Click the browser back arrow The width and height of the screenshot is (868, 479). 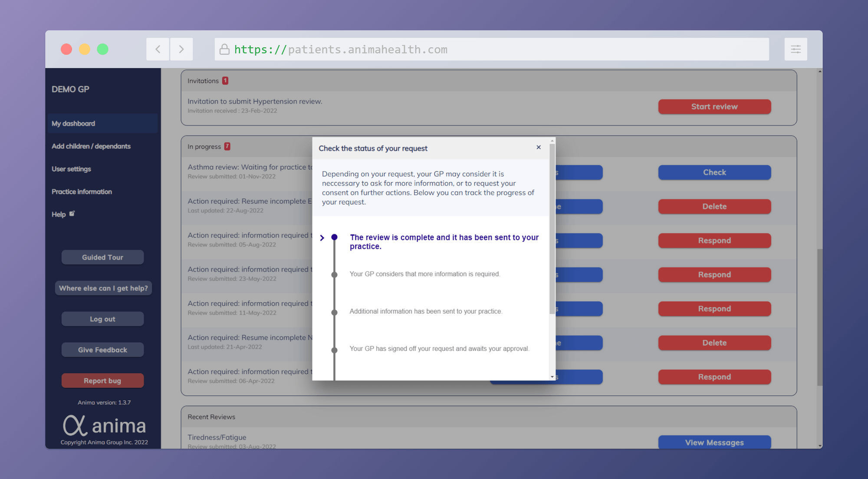[x=158, y=49]
